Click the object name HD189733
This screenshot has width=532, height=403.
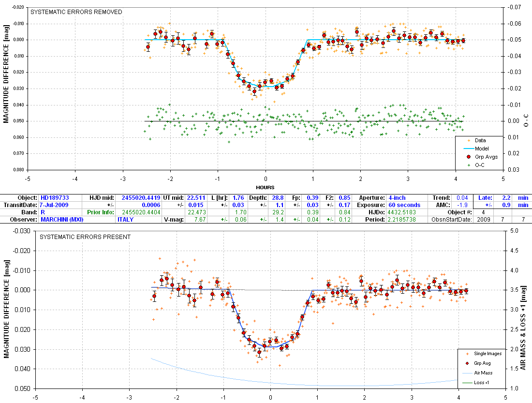tap(55, 197)
